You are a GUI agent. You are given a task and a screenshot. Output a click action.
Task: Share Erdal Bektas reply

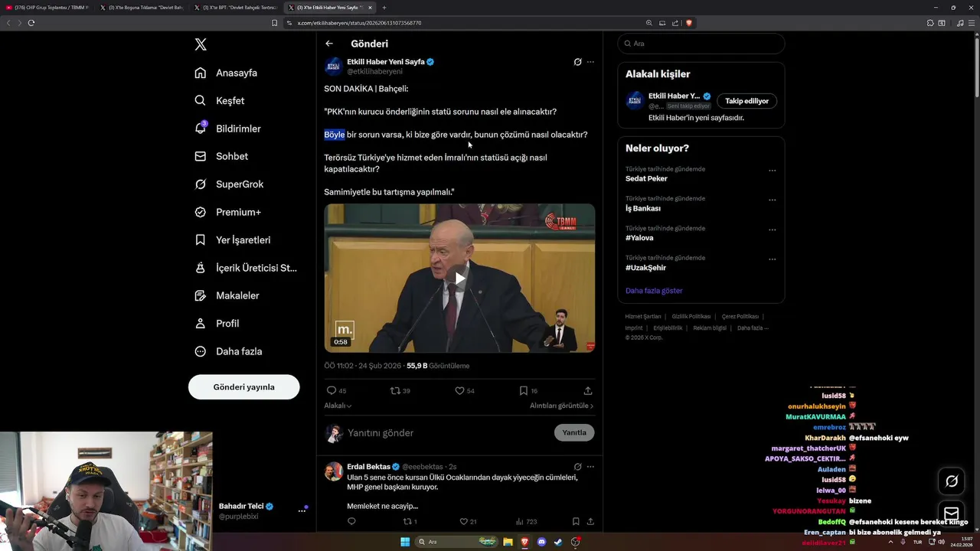coord(590,522)
